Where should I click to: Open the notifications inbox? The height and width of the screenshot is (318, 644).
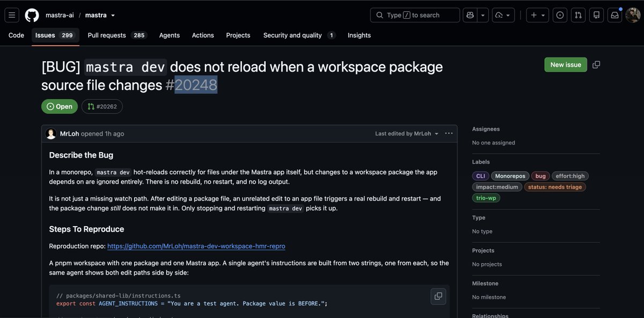pos(614,15)
